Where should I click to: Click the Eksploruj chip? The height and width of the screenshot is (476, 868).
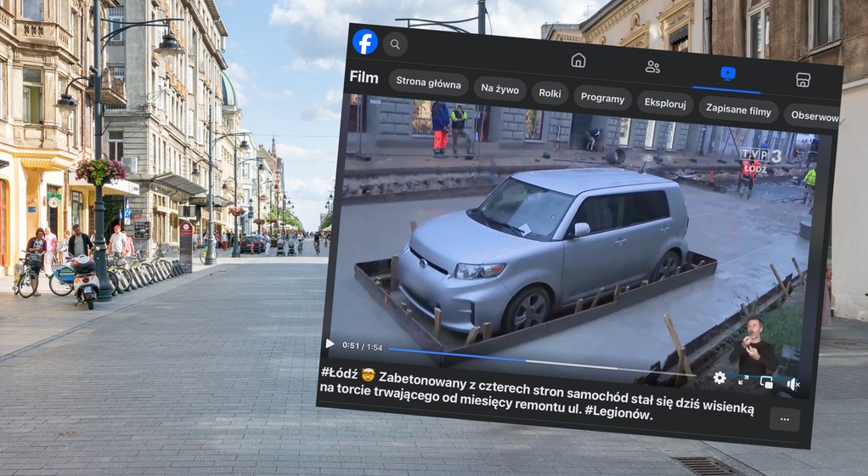664,104
